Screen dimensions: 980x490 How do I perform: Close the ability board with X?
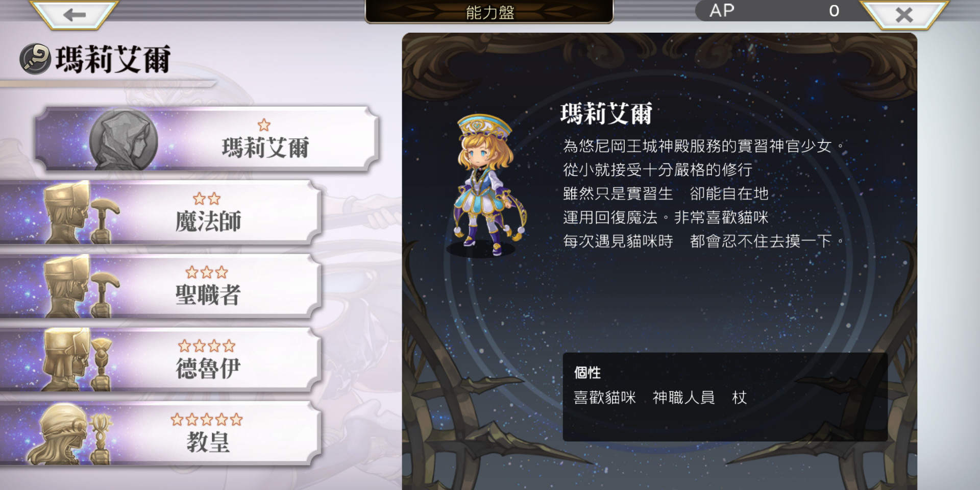904,14
